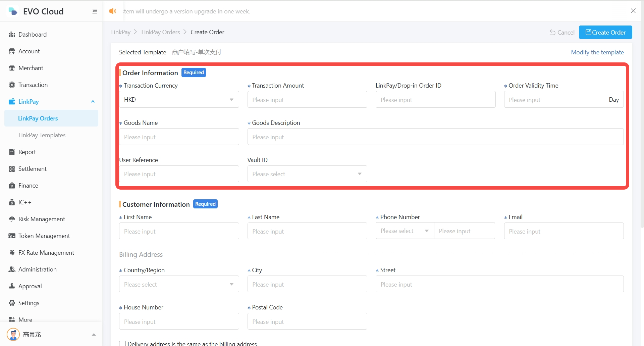Open the Vault ID dropdown
644x346 pixels.
307,174
